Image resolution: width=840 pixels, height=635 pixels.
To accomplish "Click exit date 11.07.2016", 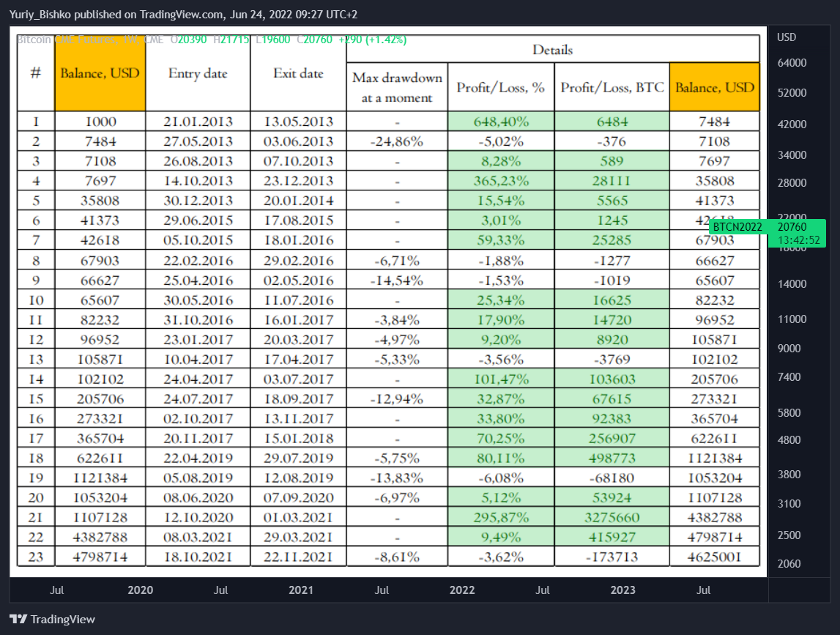I will pos(298,300).
